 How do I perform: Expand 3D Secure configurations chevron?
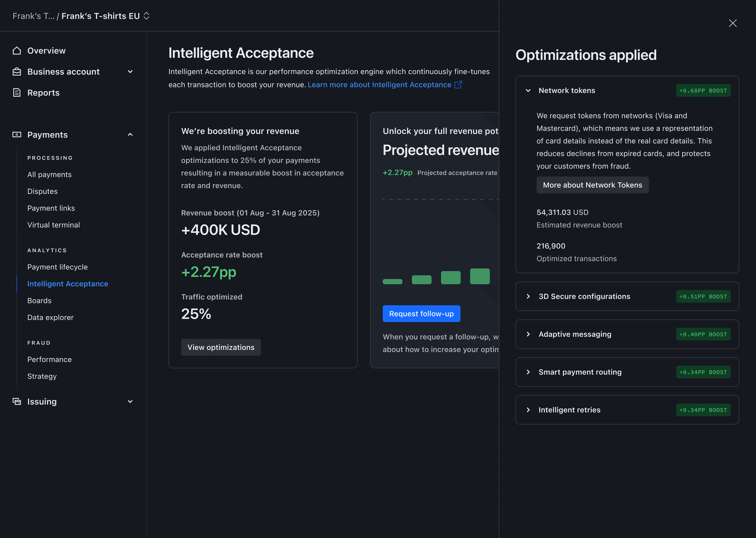(528, 297)
